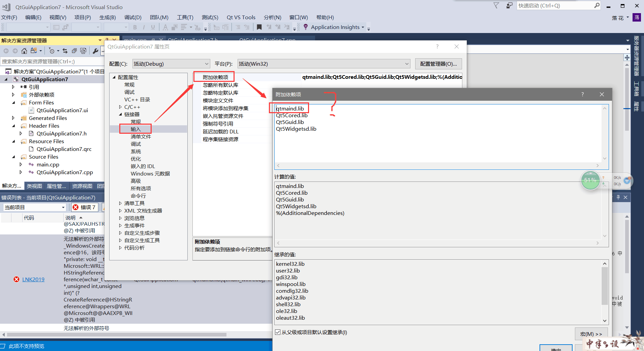Click the forward arrow in Solution Explorer toolbar
Image resolution: width=644 pixels, height=351 pixels.
[15, 51]
